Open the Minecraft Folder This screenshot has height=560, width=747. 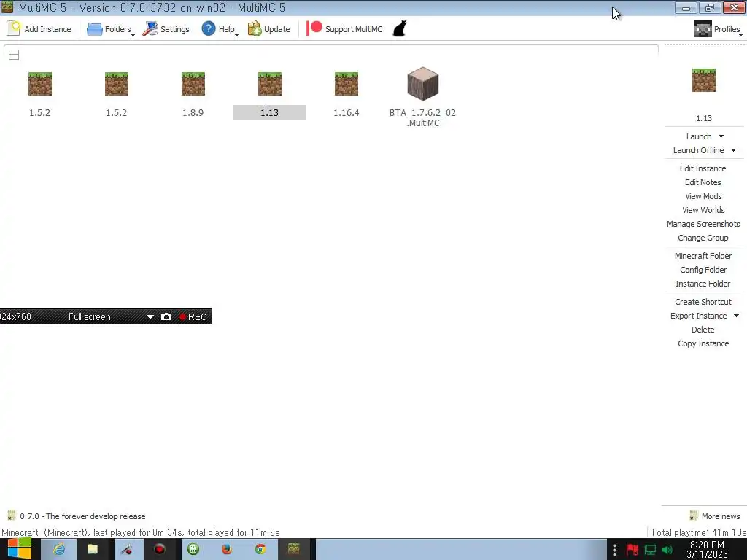pos(703,256)
